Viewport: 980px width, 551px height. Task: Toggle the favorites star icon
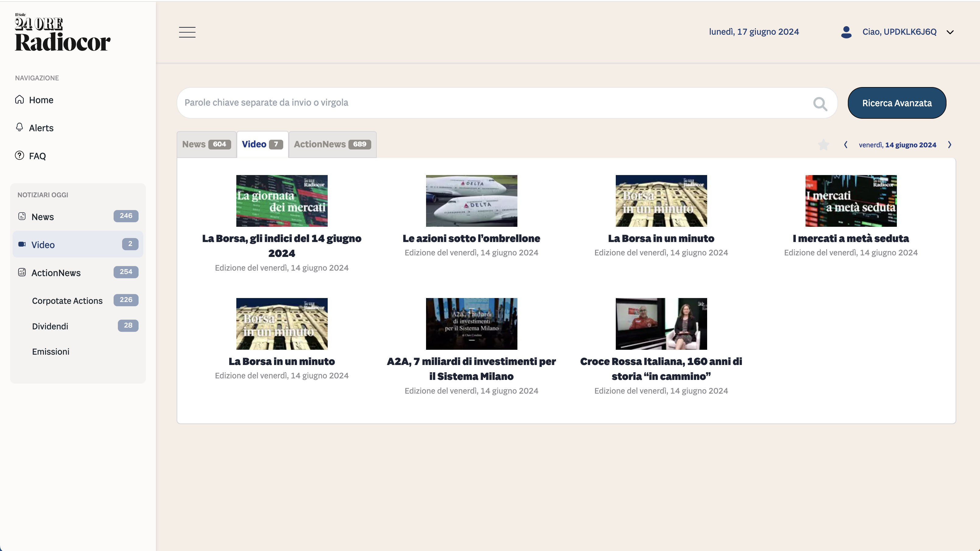tap(823, 145)
